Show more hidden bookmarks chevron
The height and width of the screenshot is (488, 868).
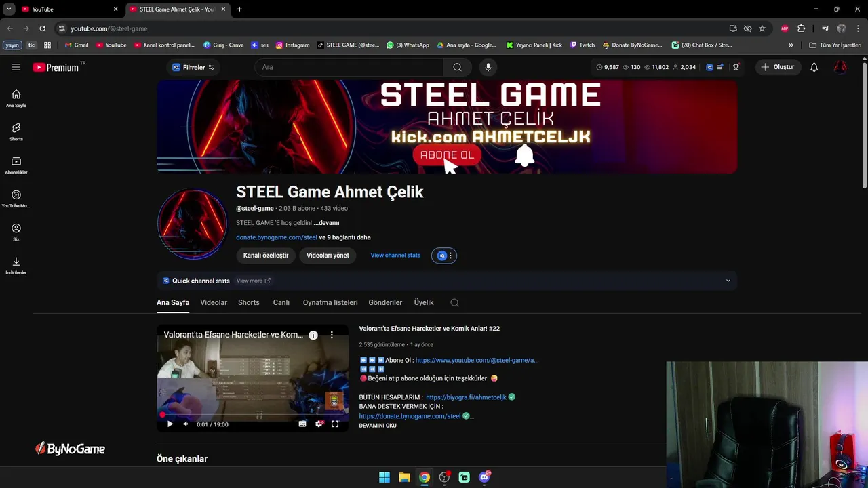pos(791,45)
